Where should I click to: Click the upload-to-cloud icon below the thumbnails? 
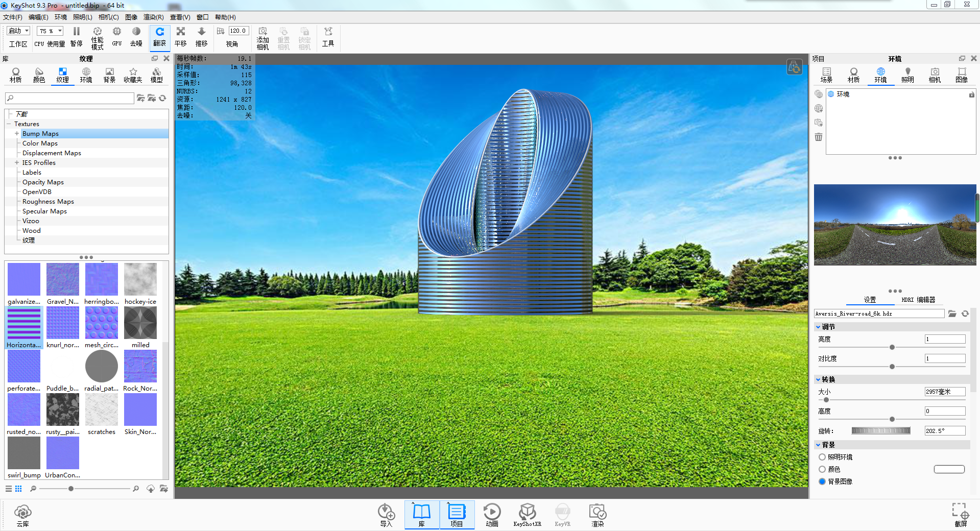tap(151, 489)
